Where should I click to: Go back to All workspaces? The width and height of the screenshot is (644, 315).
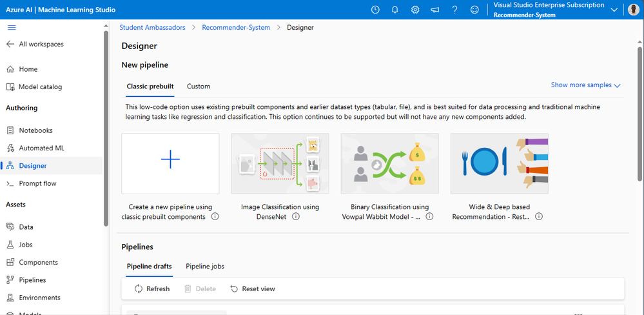[x=35, y=44]
